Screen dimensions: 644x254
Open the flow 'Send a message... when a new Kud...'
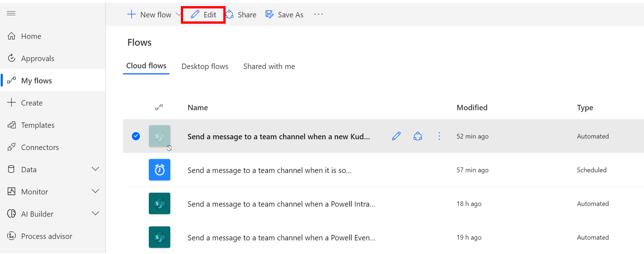click(x=278, y=137)
